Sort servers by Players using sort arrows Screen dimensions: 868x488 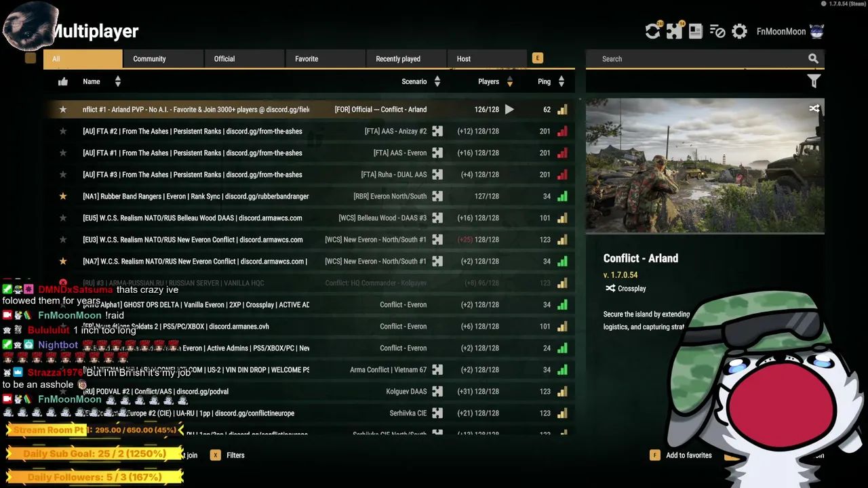[509, 81]
